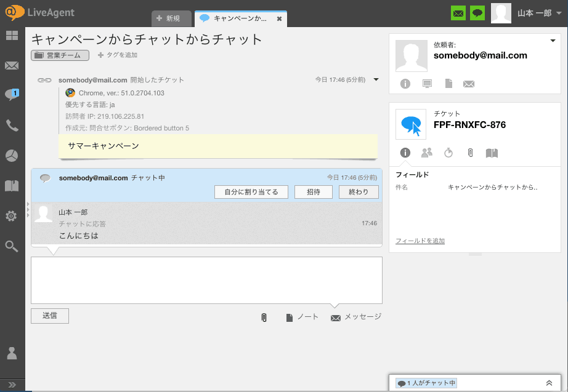Open Calls phone icon in sidebar
The image size is (568, 392).
coord(12,126)
